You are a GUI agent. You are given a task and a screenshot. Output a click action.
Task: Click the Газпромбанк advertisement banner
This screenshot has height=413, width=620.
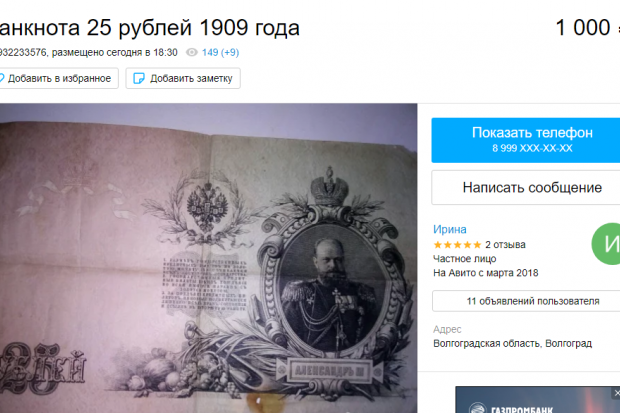click(538, 400)
